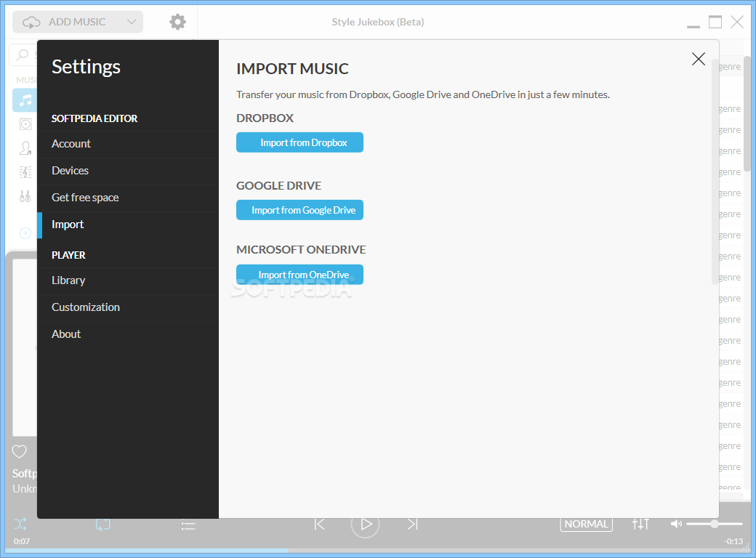Go to Customization settings
The height and width of the screenshot is (558, 756).
(x=128, y=307)
